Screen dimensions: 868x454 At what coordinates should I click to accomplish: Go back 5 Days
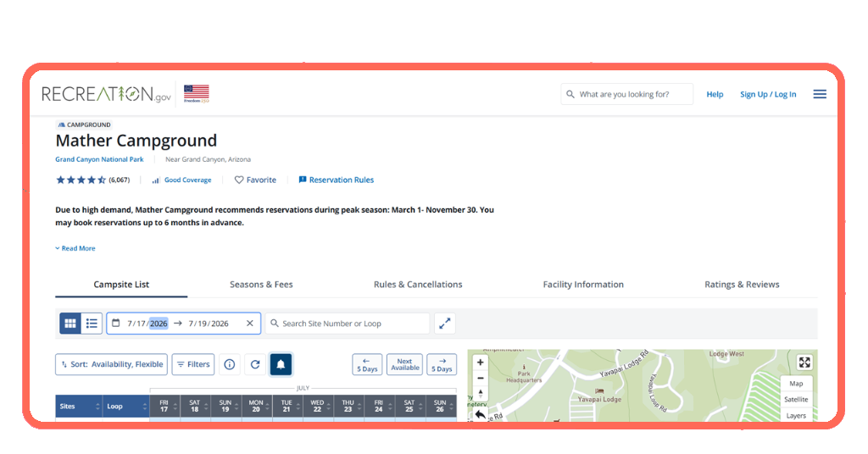[367, 364]
